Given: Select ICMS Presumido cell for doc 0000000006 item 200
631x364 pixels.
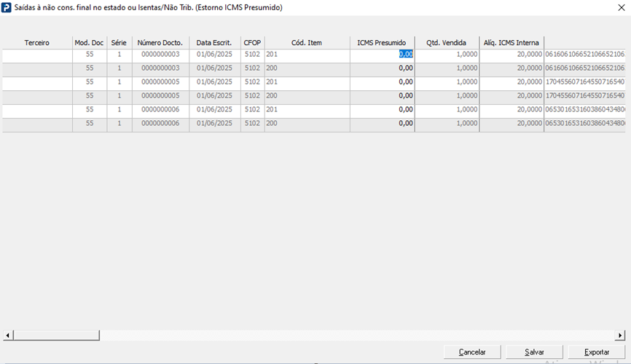Looking at the screenshot, I should coord(383,124).
